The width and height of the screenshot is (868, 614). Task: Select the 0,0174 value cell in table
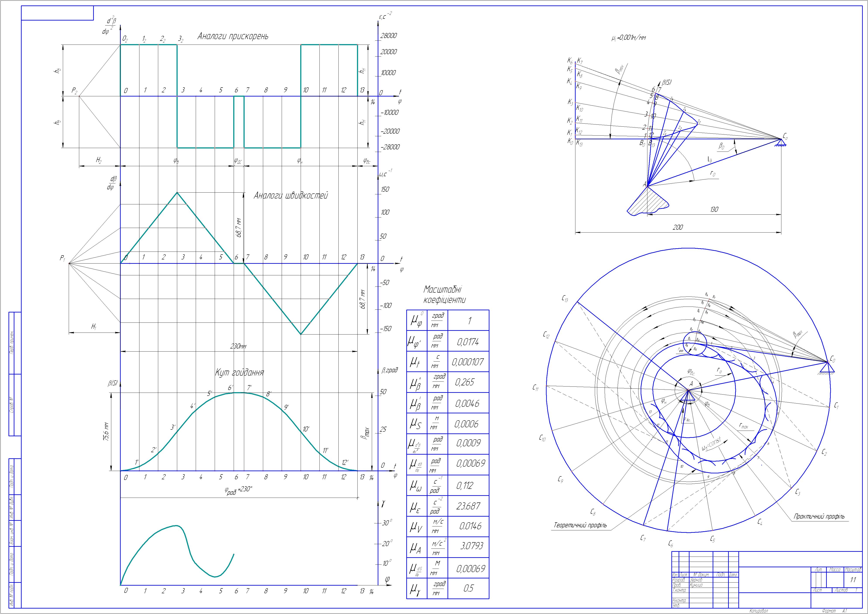tap(468, 342)
